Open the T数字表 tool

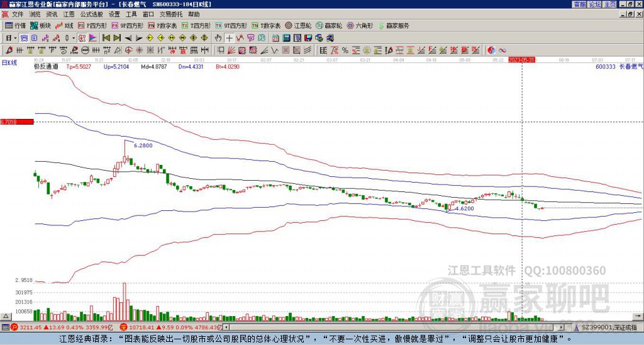266,25
